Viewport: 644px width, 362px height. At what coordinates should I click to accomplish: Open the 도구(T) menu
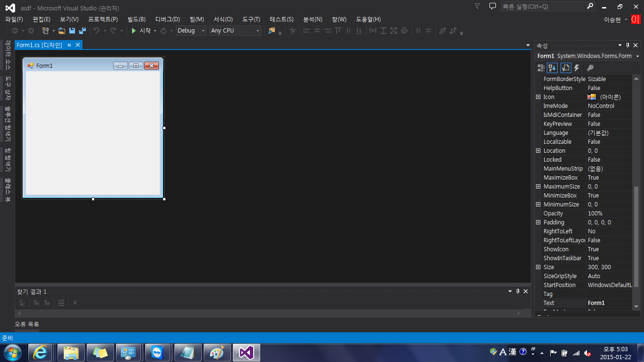pos(251,19)
